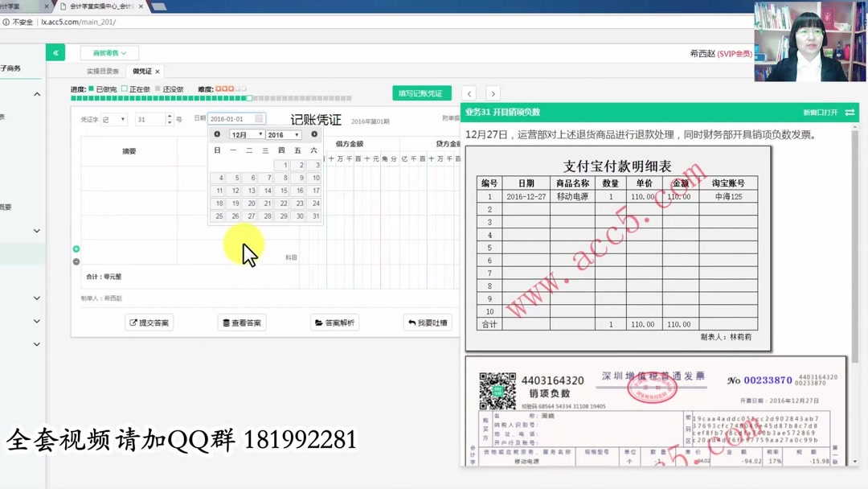868x489 pixels.
Task: Click the calendar's previous-month arrow
Action: (217, 134)
